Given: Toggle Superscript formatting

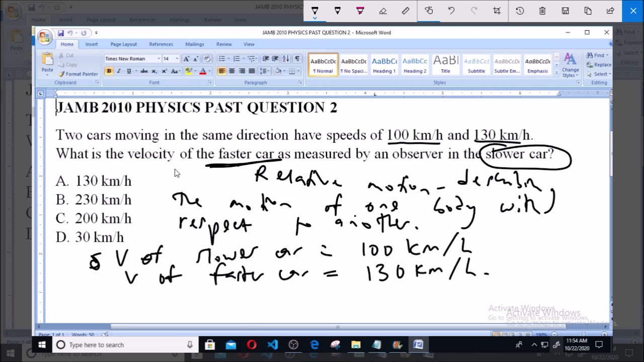Looking at the screenshot, I should point(164,71).
